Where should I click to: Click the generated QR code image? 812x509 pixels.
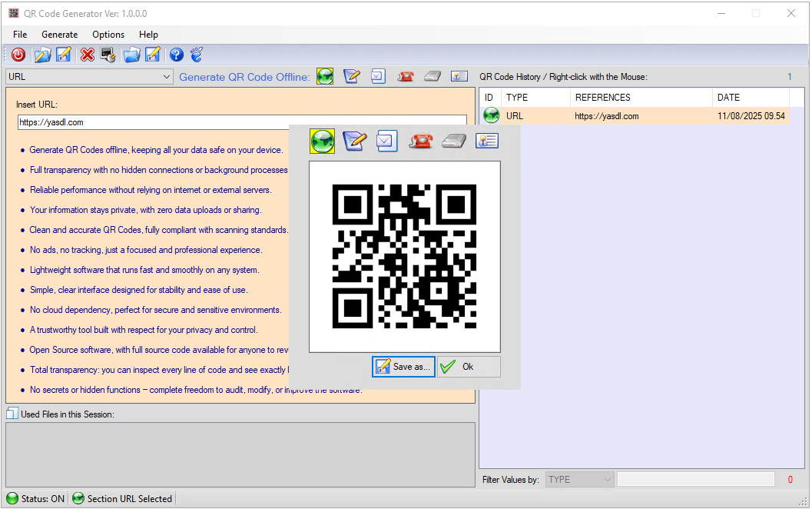[x=404, y=257]
